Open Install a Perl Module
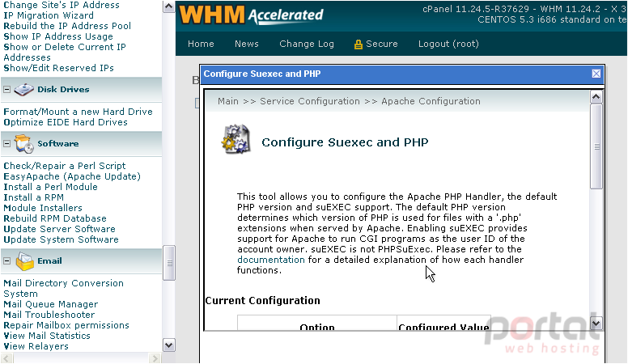Image resolution: width=628 pixels, height=364 pixels. [50, 187]
